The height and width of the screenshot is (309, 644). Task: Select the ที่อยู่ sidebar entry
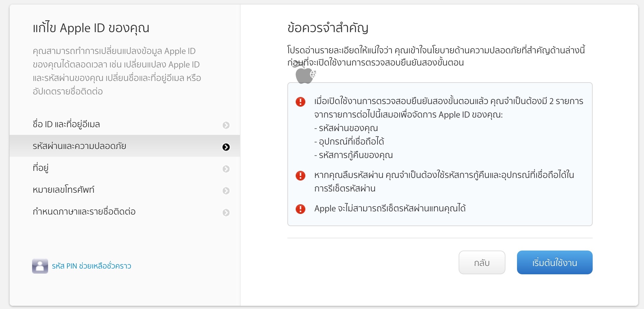(x=42, y=167)
